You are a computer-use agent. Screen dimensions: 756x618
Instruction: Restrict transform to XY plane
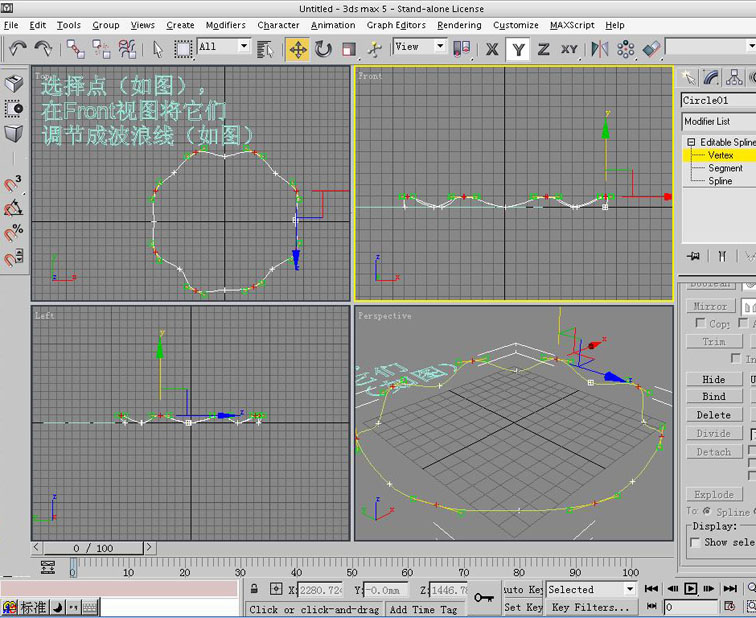click(x=569, y=49)
